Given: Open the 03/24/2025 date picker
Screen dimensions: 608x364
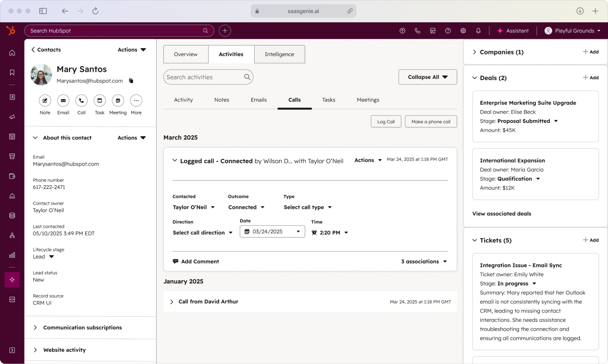Looking at the screenshot, I should pyautogui.click(x=272, y=232).
